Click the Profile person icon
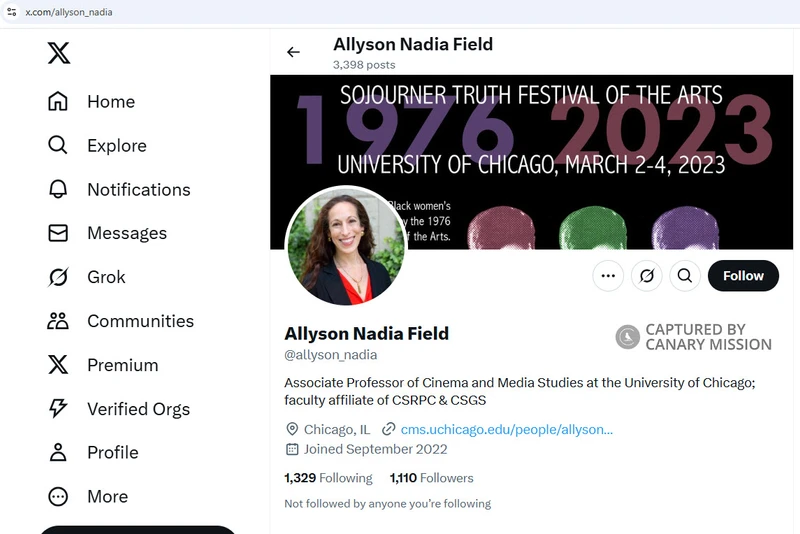800x534 pixels. coord(58,452)
